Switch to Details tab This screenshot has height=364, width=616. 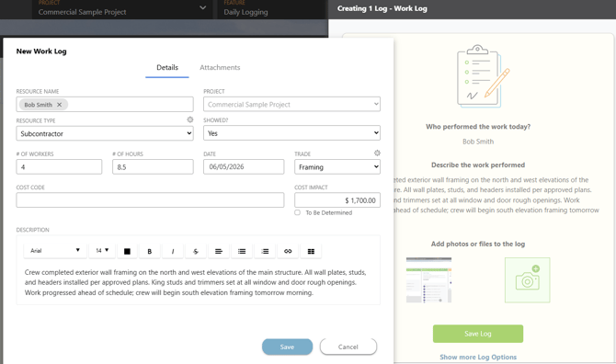coord(167,67)
